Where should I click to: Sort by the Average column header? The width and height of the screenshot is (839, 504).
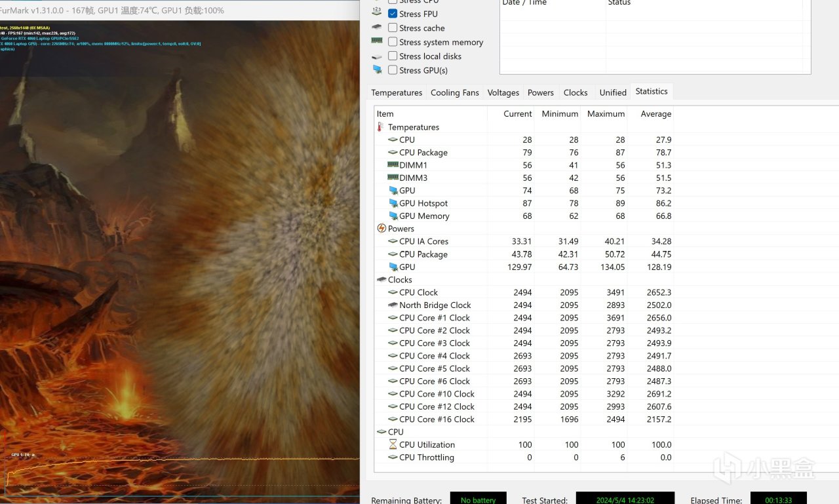(x=651, y=113)
